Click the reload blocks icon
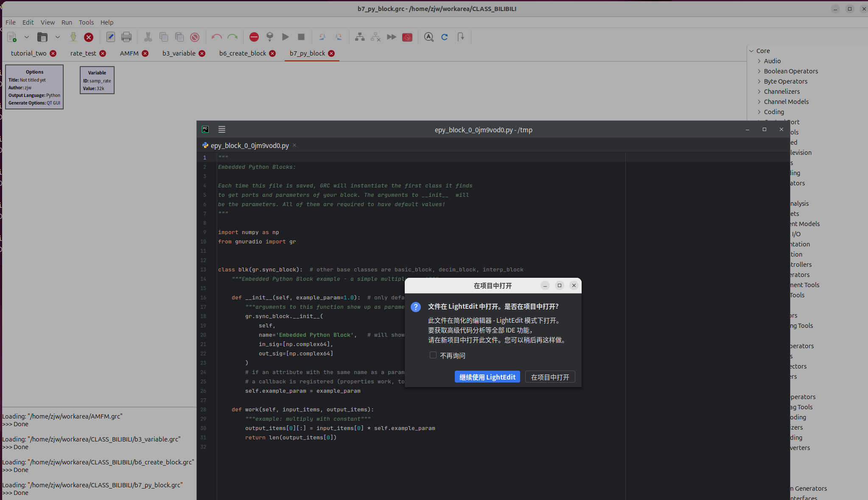868x500 pixels. pyautogui.click(x=444, y=37)
